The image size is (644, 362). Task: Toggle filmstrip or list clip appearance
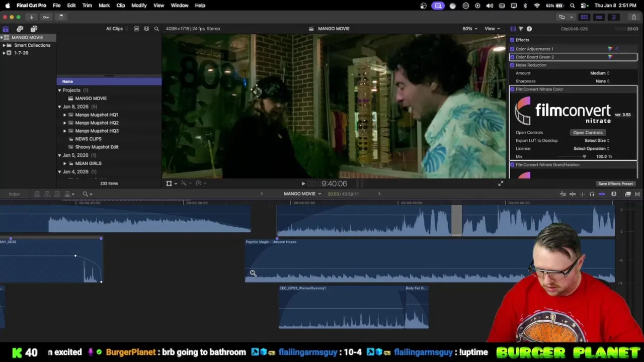136,29
